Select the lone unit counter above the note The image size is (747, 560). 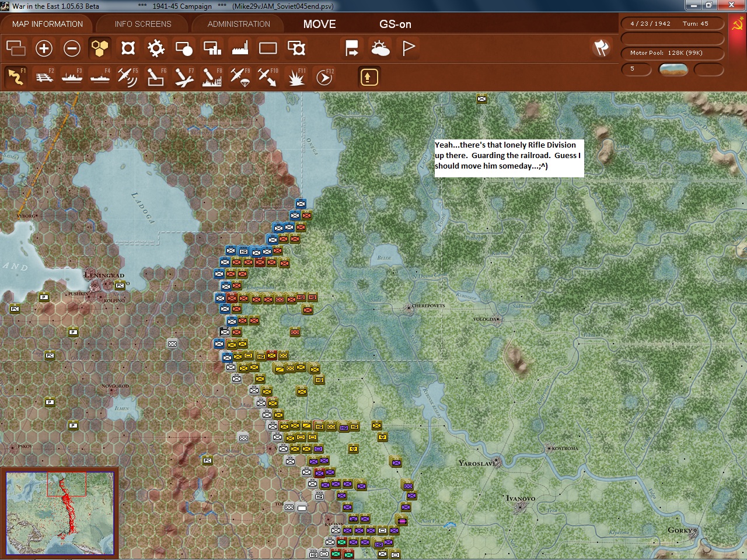click(x=481, y=99)
